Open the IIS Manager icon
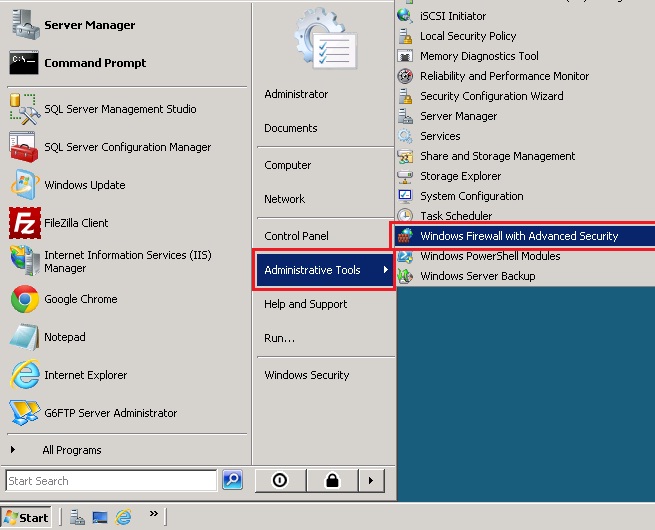The height and width of the screenshot is (530, 655). point(25,261)
